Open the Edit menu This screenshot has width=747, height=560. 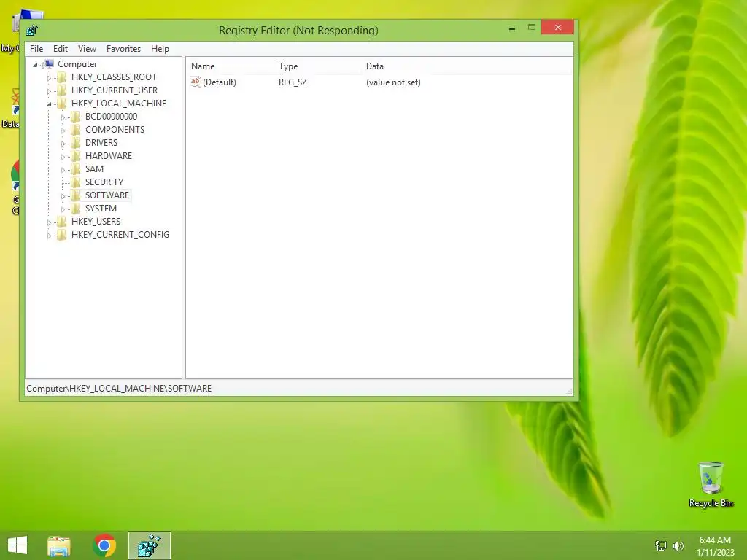click(61, 49)
